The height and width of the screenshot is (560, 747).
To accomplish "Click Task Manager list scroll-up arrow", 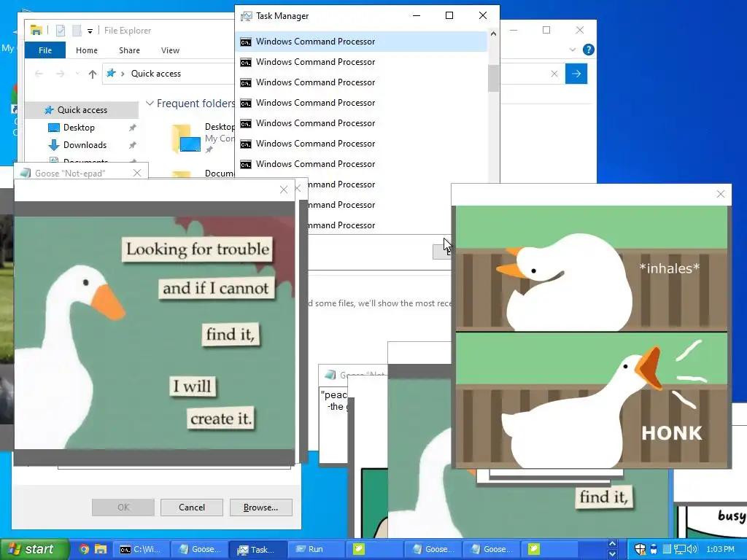I will 493,34.
